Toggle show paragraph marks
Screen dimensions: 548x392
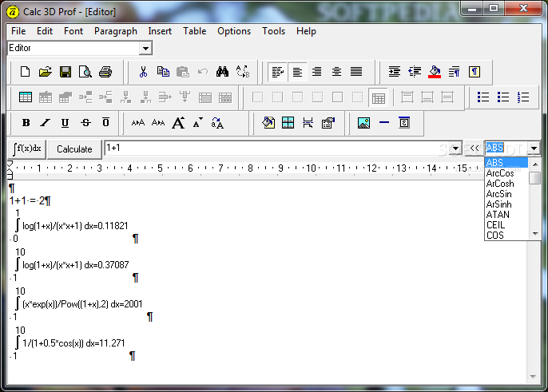pos(475,72)
